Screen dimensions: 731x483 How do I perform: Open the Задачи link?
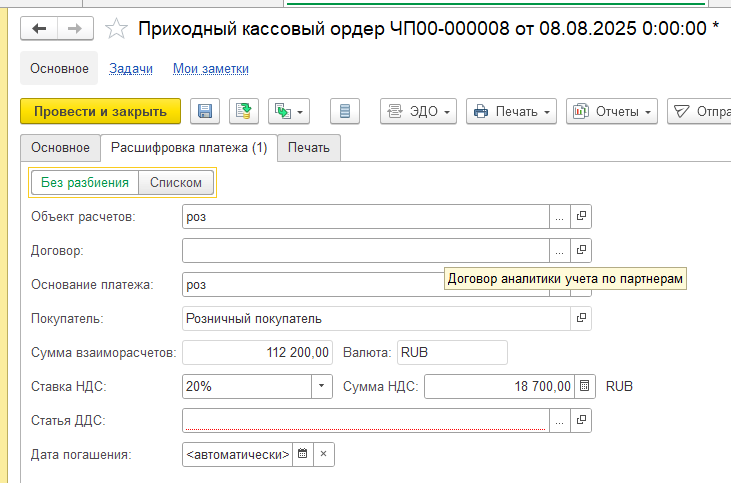pos(131,68)
